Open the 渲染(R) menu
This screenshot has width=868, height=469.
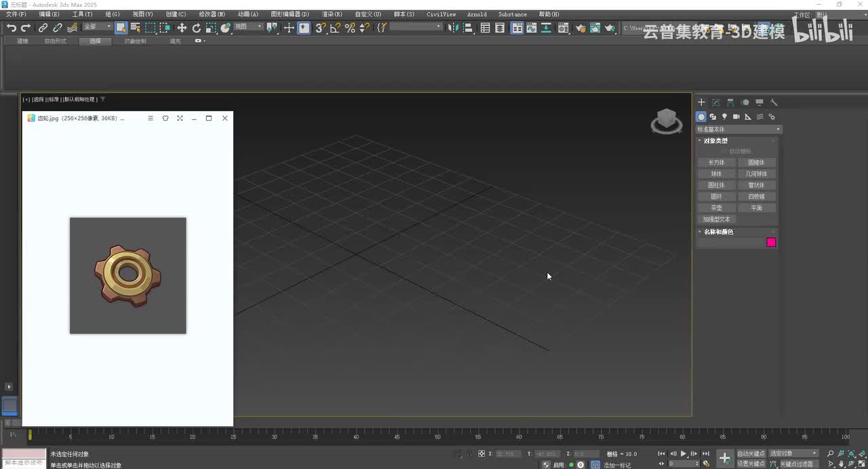[x=332, y=14]
